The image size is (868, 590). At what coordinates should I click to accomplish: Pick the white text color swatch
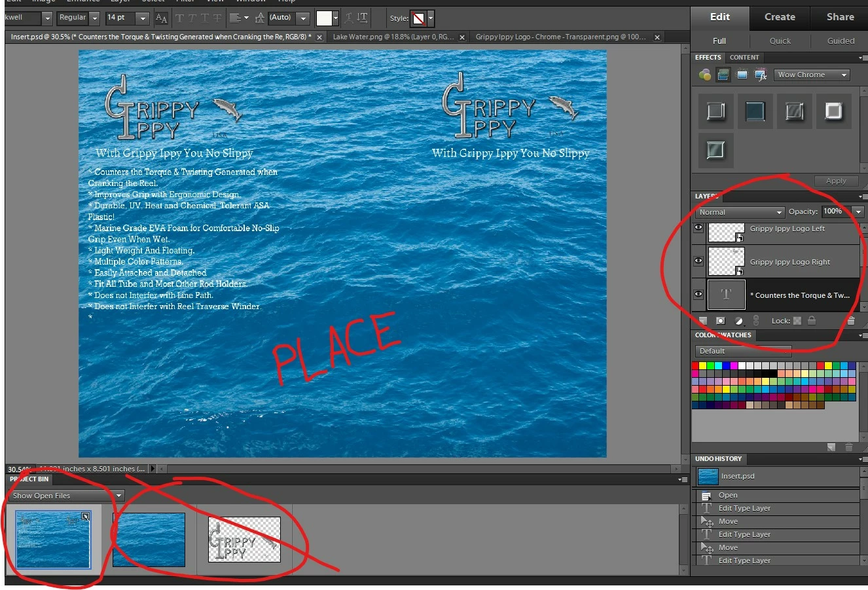tap(324, 18)
